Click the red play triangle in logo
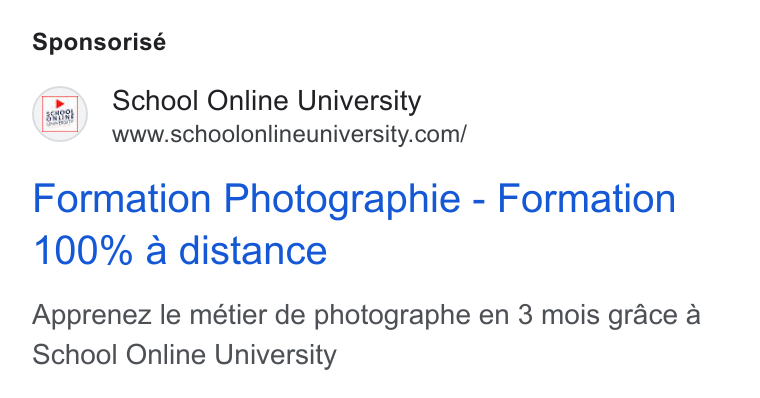The height and width of the screenshot is (398, 760). pyautogui.click(x=60, y=104)
